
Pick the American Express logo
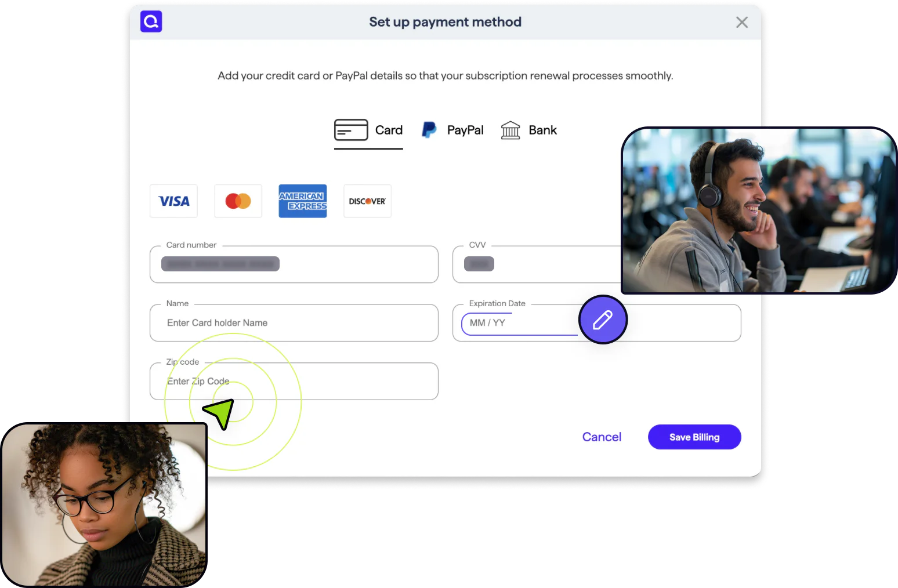pyautogui.click(x=302, y=201)
